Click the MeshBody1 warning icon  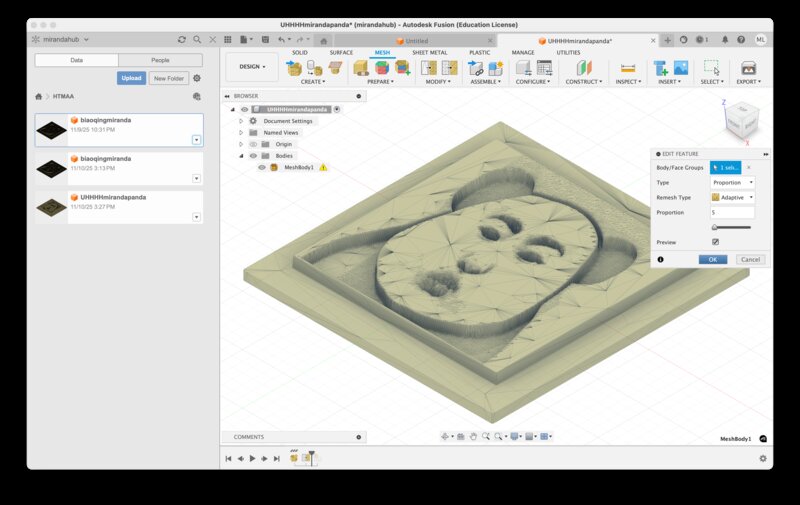pyautogui.click(x=323, y=168)
